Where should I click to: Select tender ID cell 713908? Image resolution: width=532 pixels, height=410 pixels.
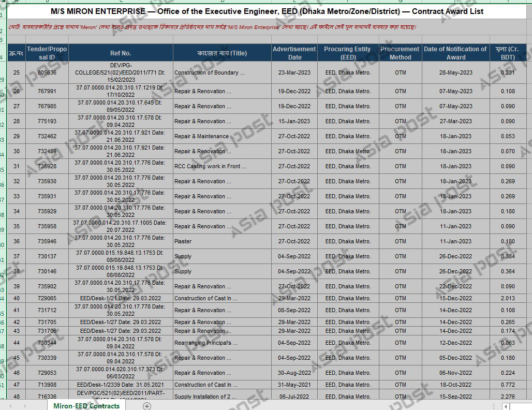click(47, 385)
